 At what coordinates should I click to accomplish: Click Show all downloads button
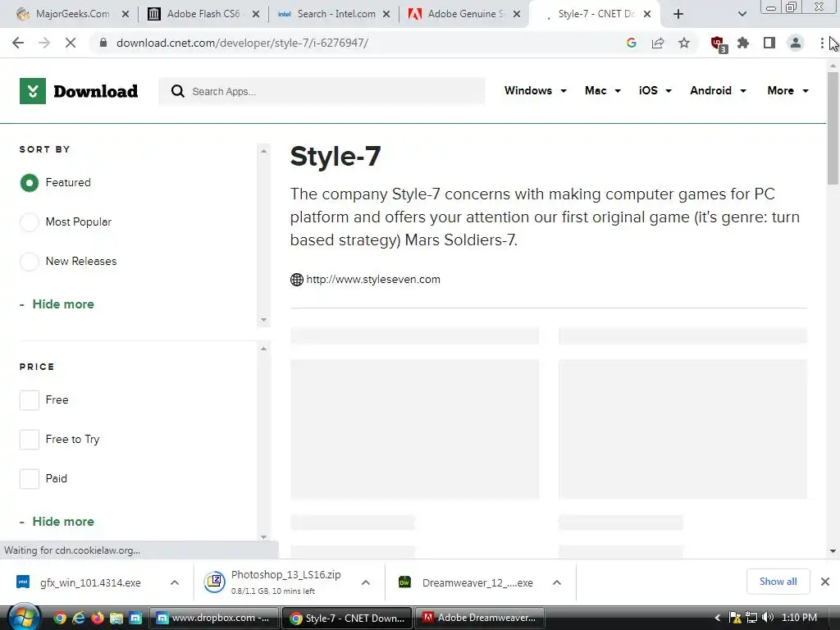(x=778, y=582)
